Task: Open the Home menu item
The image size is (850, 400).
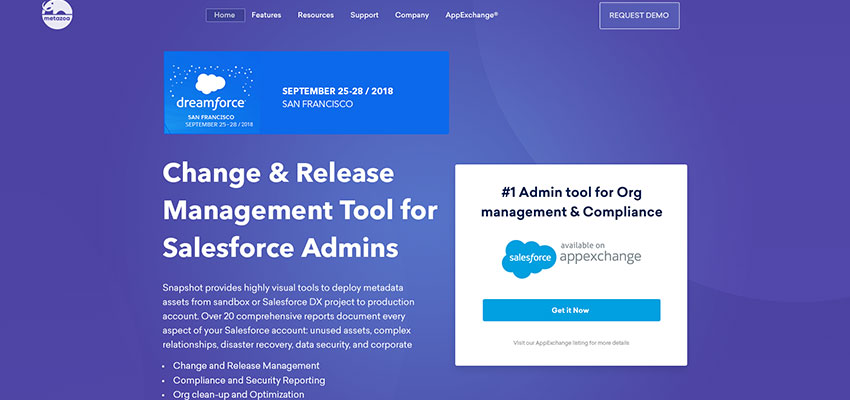Action: (225, 15)
